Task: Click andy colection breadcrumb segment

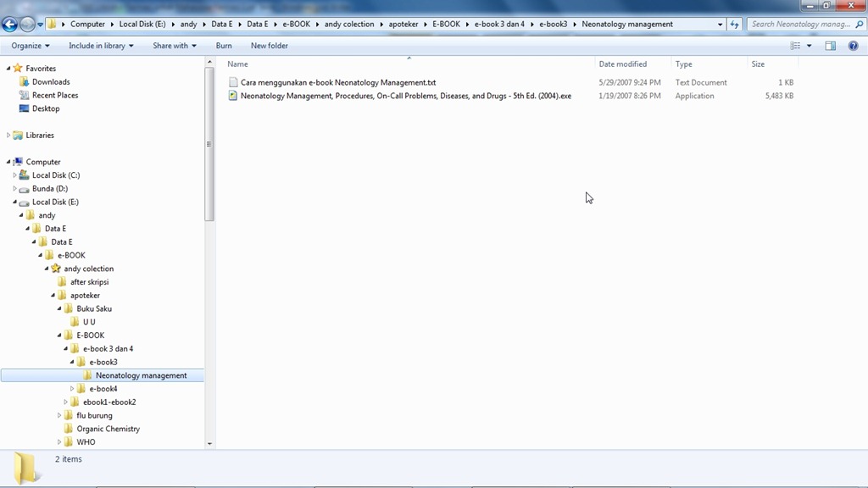Action: (349, 25)
